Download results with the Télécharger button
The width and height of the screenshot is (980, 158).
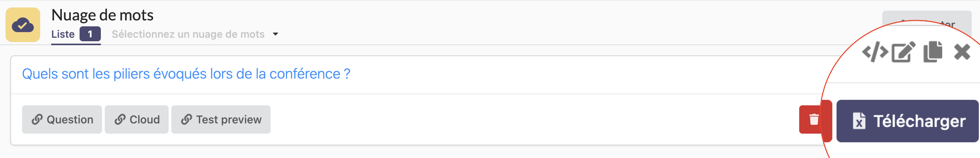point(908,121)
